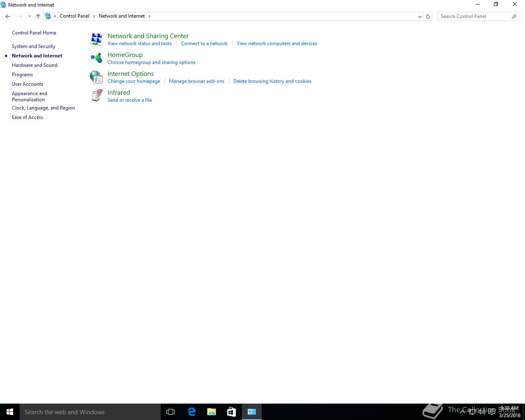Click Connect to a network

(204, 43)
